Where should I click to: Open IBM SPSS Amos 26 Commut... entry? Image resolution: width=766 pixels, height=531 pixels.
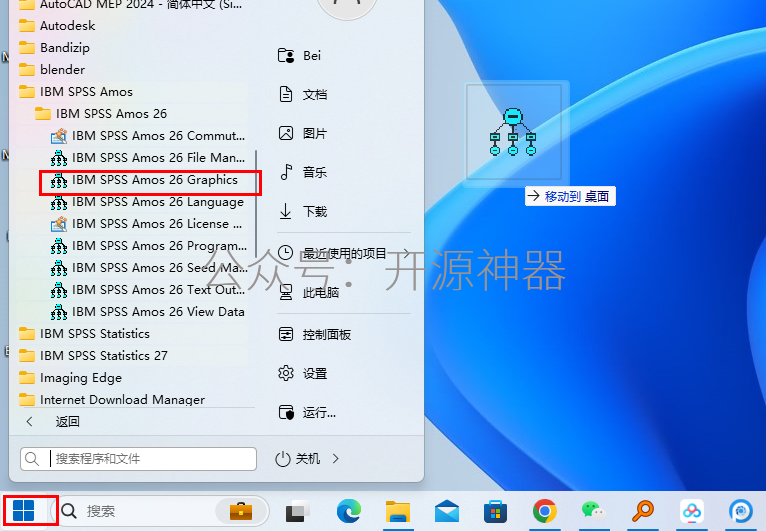click(148, 136)
